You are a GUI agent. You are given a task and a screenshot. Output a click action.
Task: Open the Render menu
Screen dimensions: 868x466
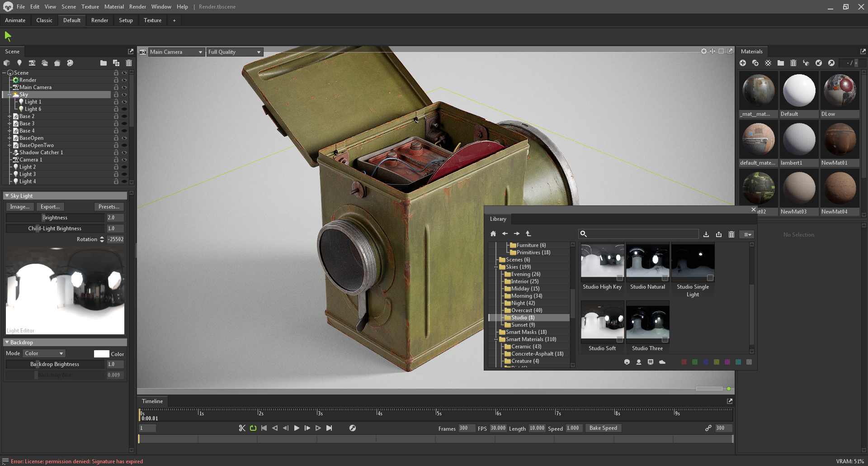click(137, 6)
